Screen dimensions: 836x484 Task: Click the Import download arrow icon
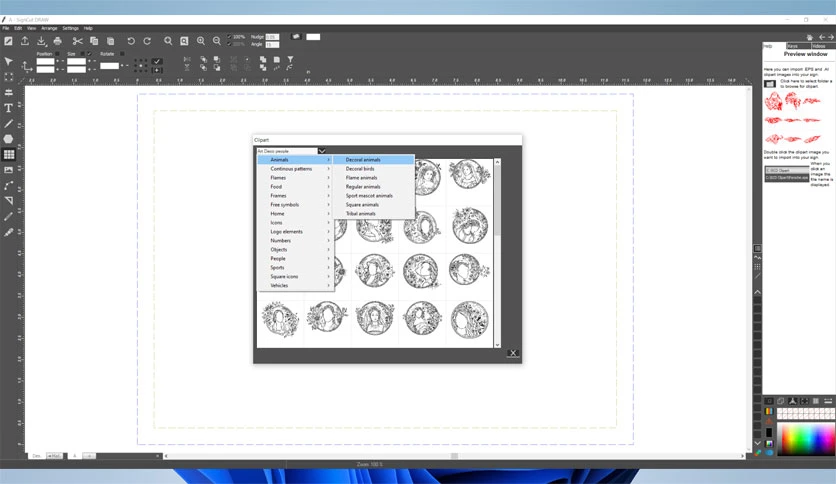pyautogui.click(x=41, y=41)
